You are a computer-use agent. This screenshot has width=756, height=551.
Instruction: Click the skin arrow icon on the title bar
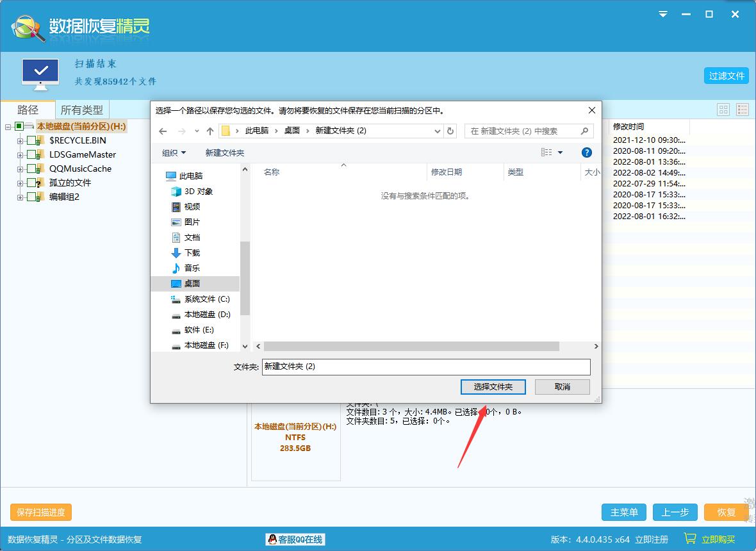(664, 13)
